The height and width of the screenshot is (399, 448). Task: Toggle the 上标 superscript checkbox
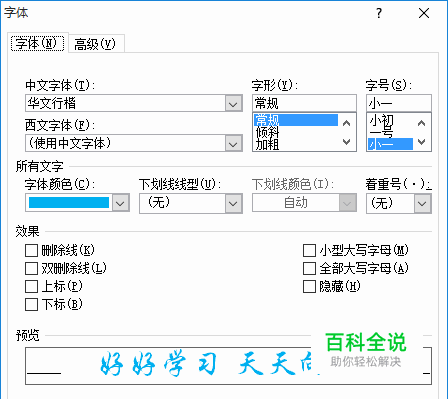(x=31, y=286)
